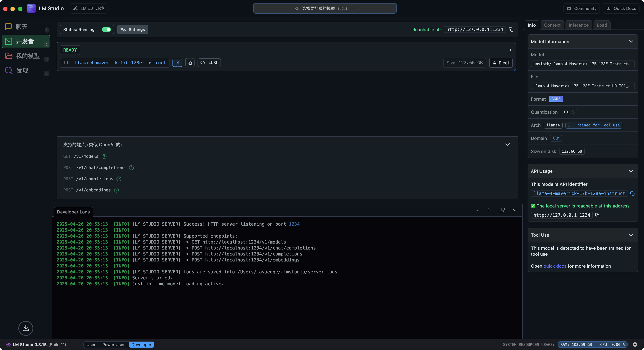Click the downloads icon at bottom left
644x350 pixels.
tap(26, 328)
